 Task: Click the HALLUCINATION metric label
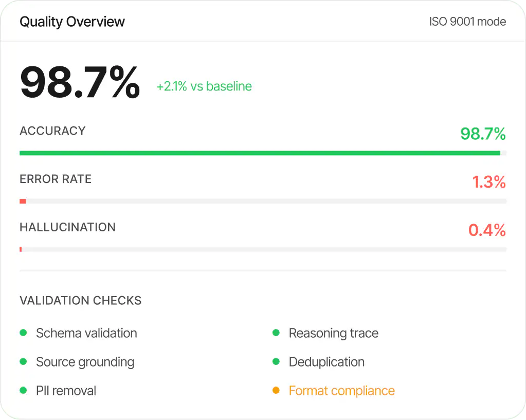click(67, 227)
